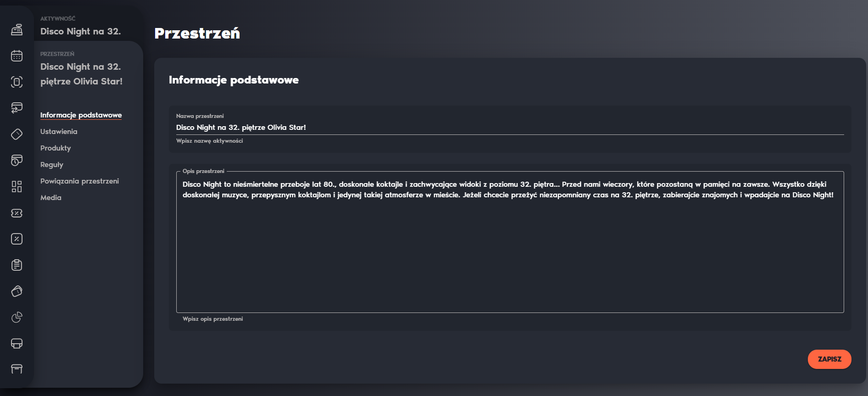Open the Media section

click(51, 198)
